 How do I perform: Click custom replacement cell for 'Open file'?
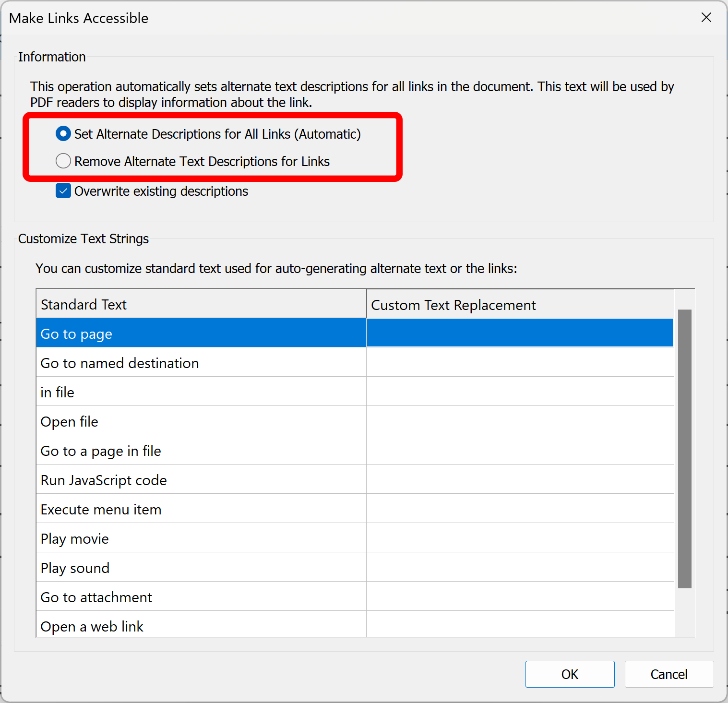coord(520,421)
